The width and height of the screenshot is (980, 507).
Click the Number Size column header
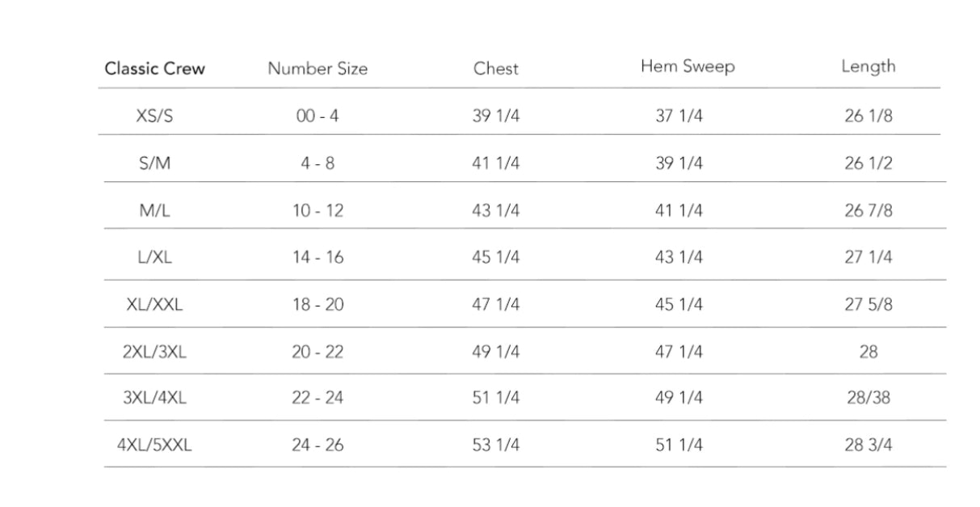[318, 69]
